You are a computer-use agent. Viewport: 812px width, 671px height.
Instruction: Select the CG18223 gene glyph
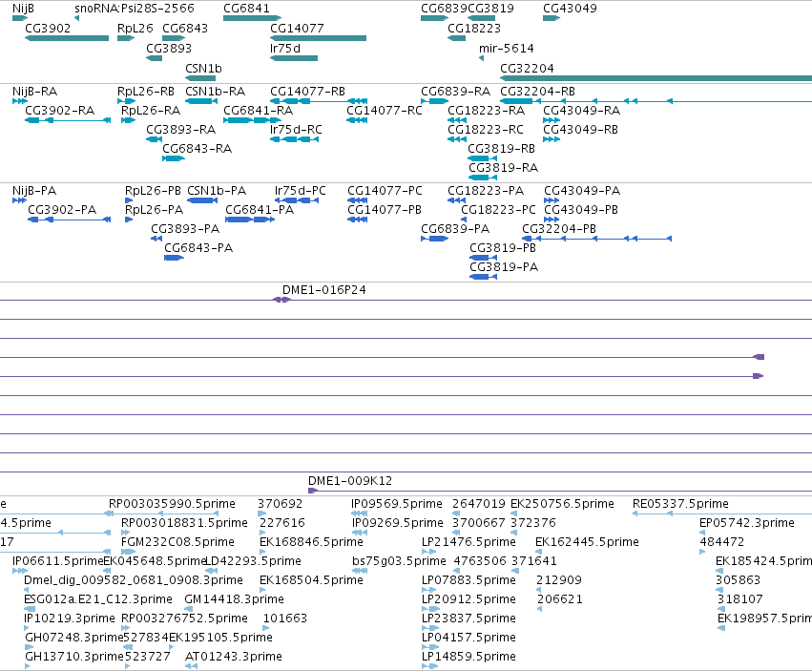pyautogui.click(x=457, y=38)
